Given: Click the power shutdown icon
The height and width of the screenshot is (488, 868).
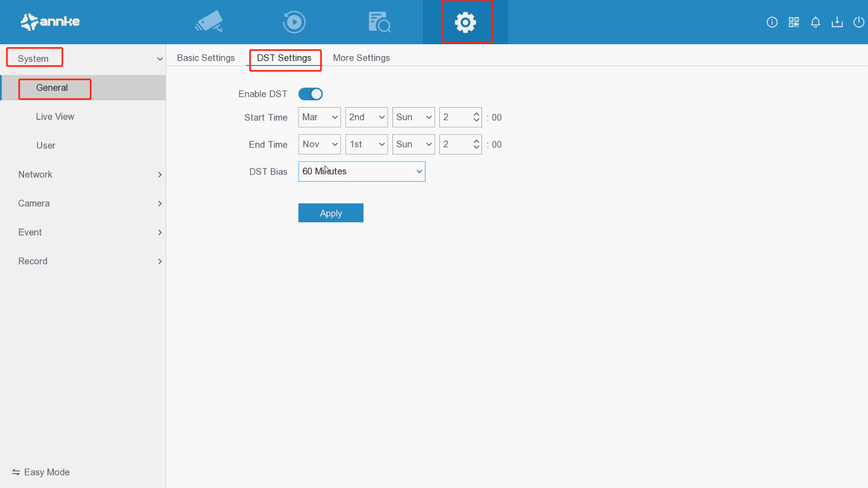Looking at the screenshot, I should pos(858,22).
